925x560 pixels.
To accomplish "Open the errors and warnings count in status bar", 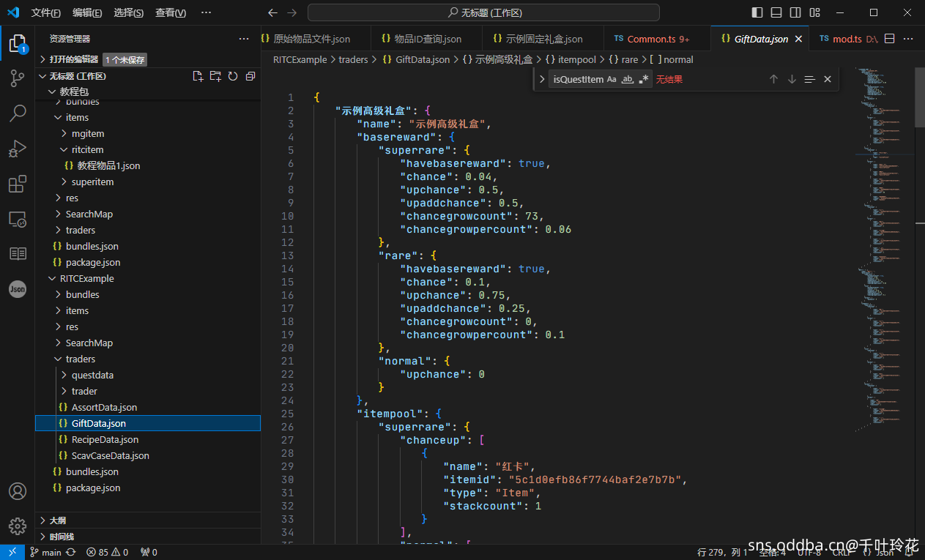I will pyautogui.click(x=107, y=553).
